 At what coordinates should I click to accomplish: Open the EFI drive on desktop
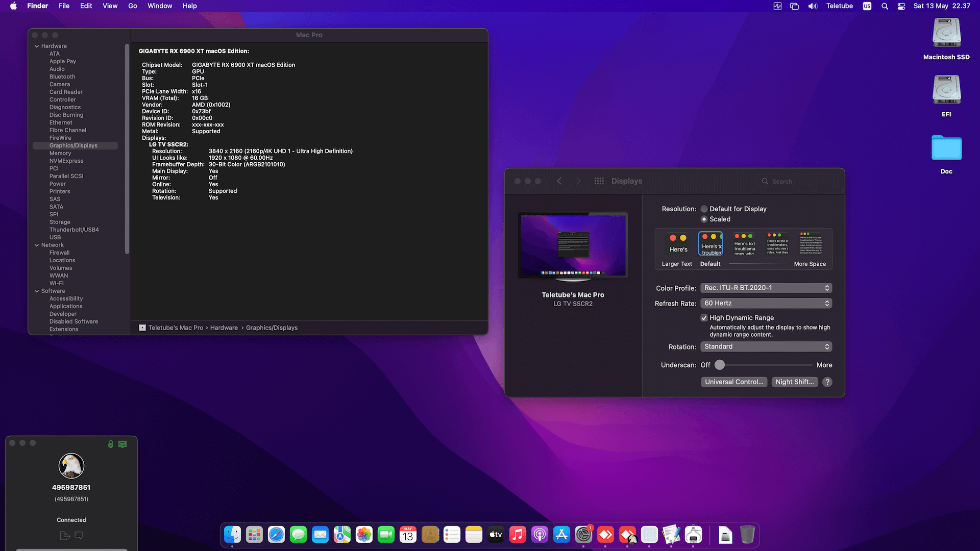(x=946, y=96)
